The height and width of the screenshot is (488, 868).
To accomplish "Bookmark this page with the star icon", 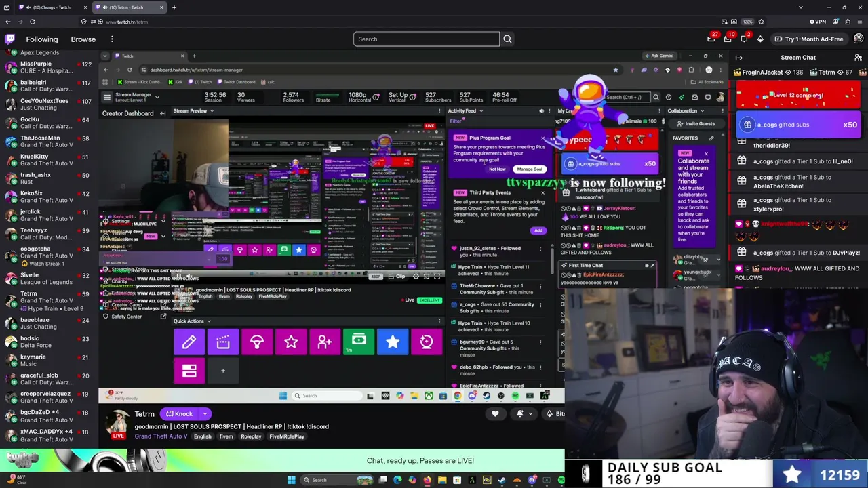I will (x=761, y=22).
